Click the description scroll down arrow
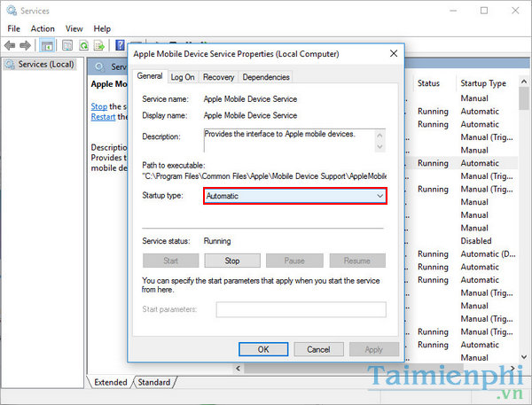The width and height of the screenshot is (532, 405). coord(379,147)
